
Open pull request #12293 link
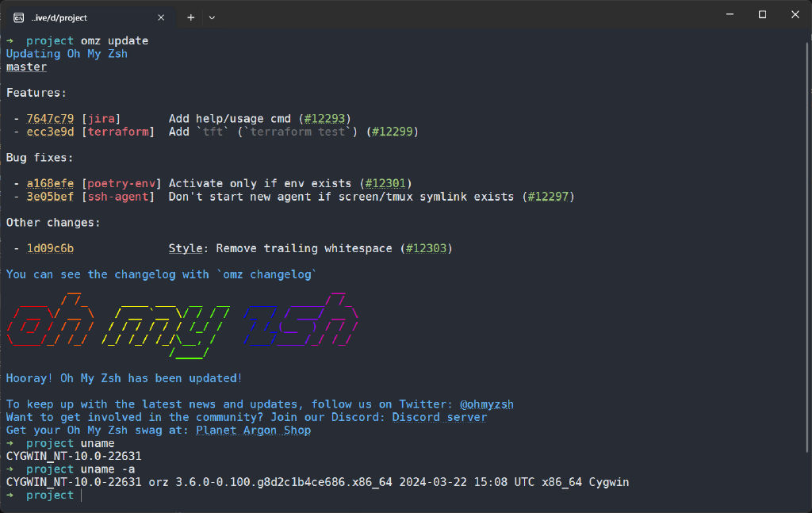(x=324, y=119)
